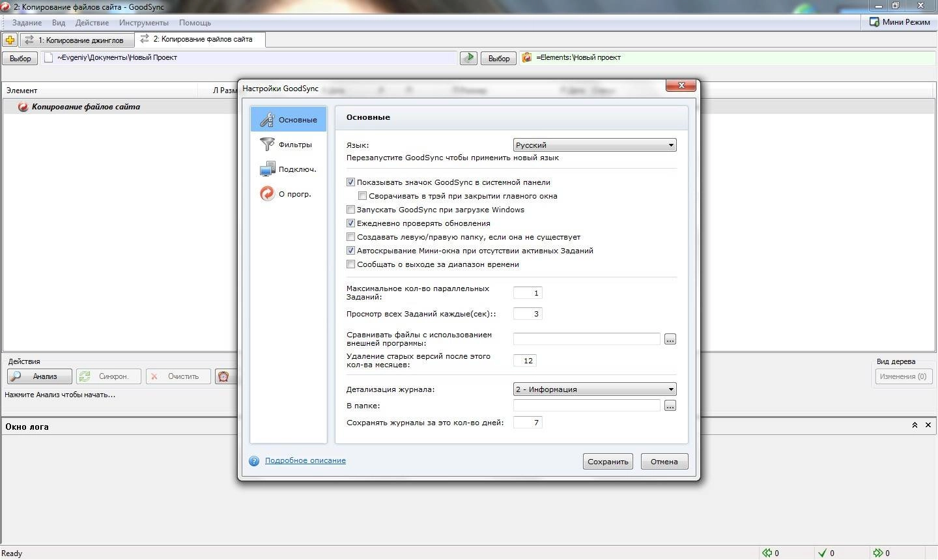Screen dimensions: 938x560
Task: Click the job icon next to Копирование файлов сайта
Action: [23, 107]
